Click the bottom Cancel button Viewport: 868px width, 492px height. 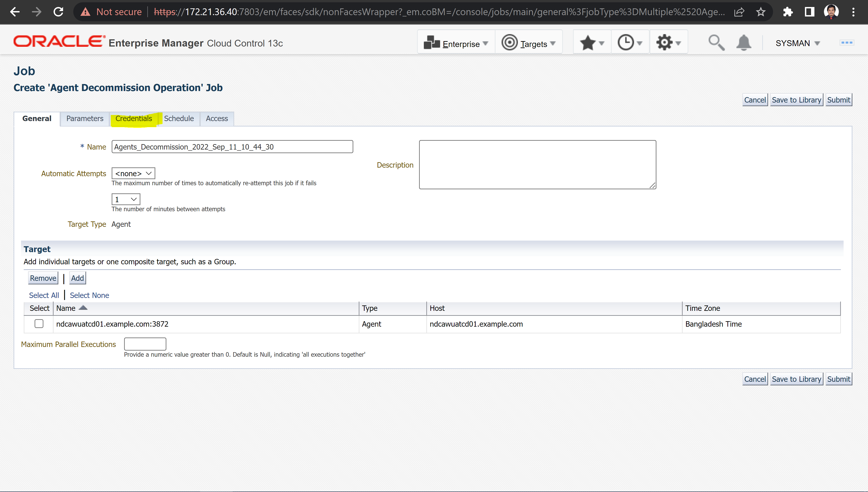pos(755,379)
